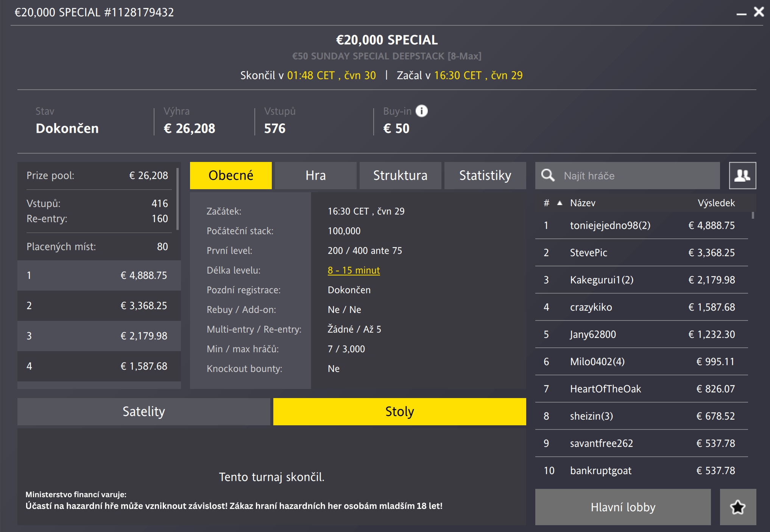Open the Statistiky tab
The width and height of the screenshot is (770, 532).
(x=485, y=176)
